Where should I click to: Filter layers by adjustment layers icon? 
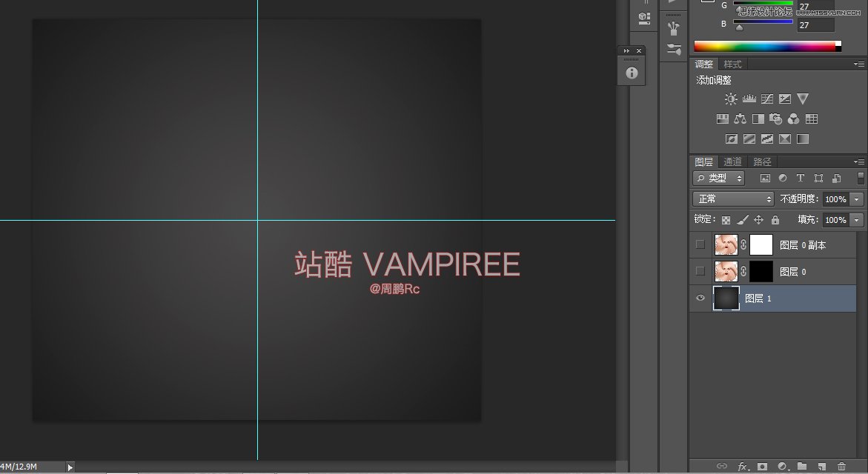click(783, 178)
